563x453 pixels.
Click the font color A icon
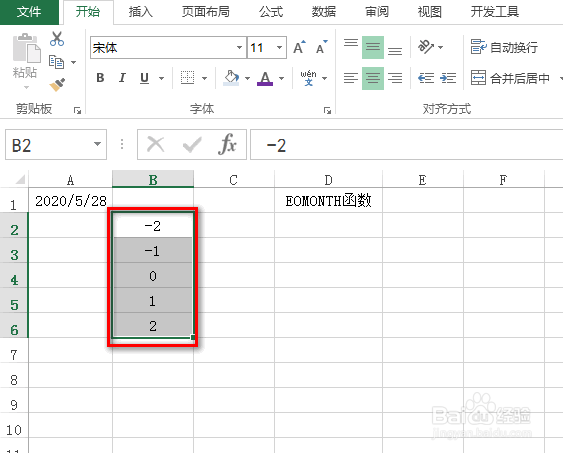click(265, 78)
